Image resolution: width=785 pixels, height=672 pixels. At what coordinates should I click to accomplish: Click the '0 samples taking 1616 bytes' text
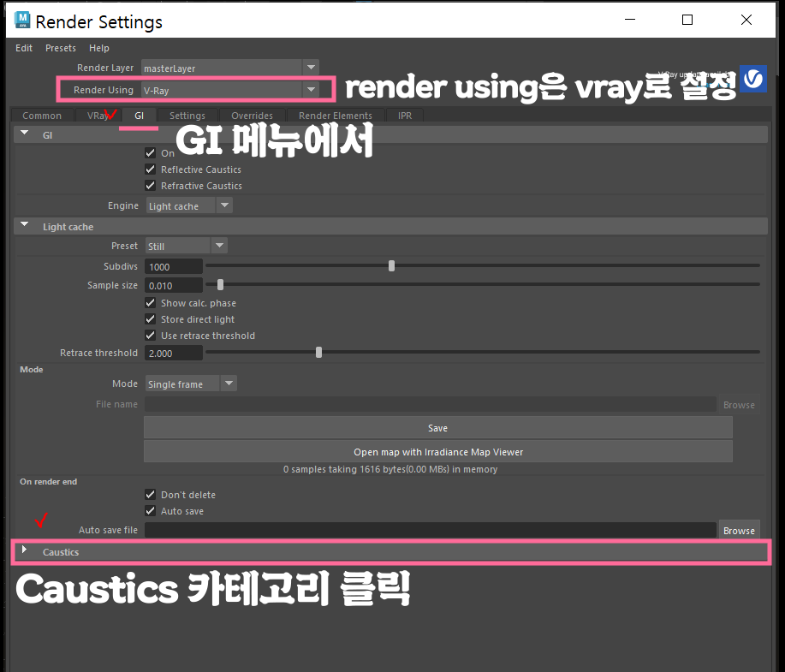tap(390, 469)
